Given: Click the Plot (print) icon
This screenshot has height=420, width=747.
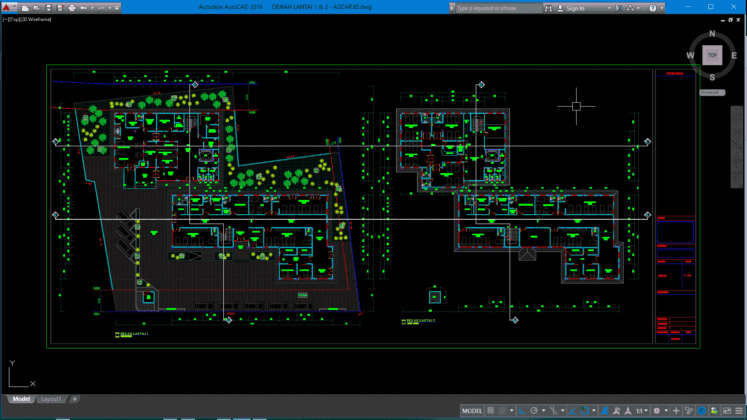Looking at the screenshot, I should coord(72,8).
